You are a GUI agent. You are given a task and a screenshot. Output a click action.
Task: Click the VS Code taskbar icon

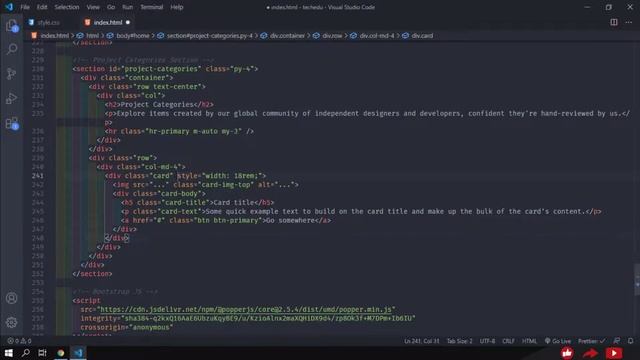pyautogui.click(x=78, y=353)
